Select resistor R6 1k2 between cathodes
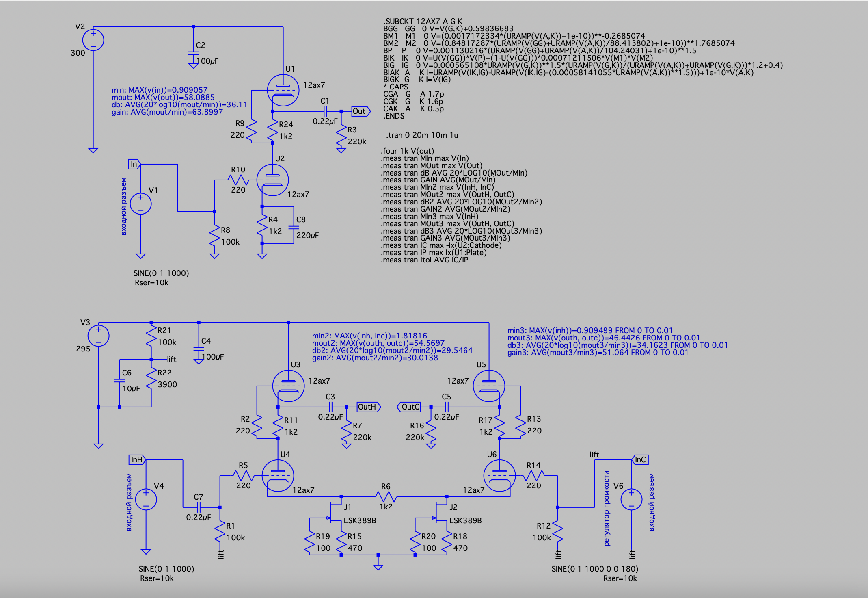 (x=386, y=496)
